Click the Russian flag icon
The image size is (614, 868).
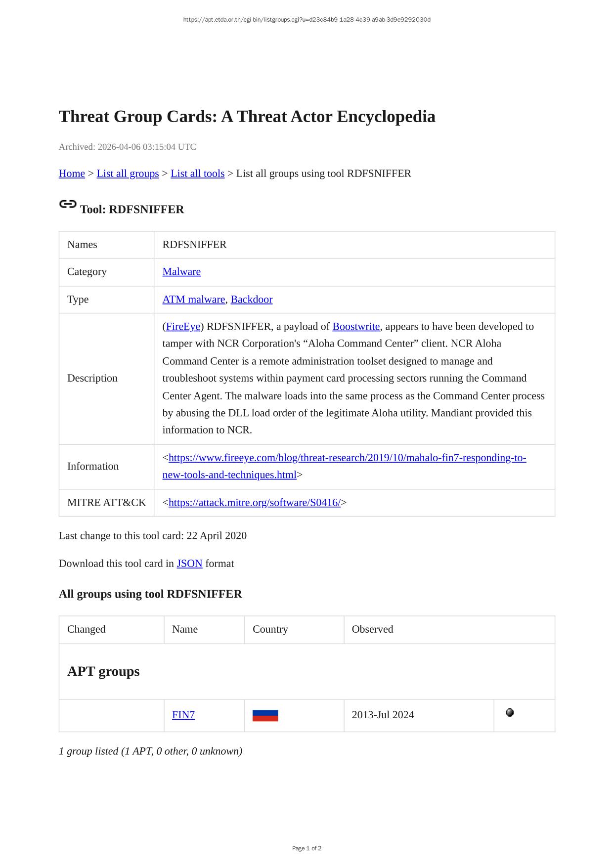[265, 715]
